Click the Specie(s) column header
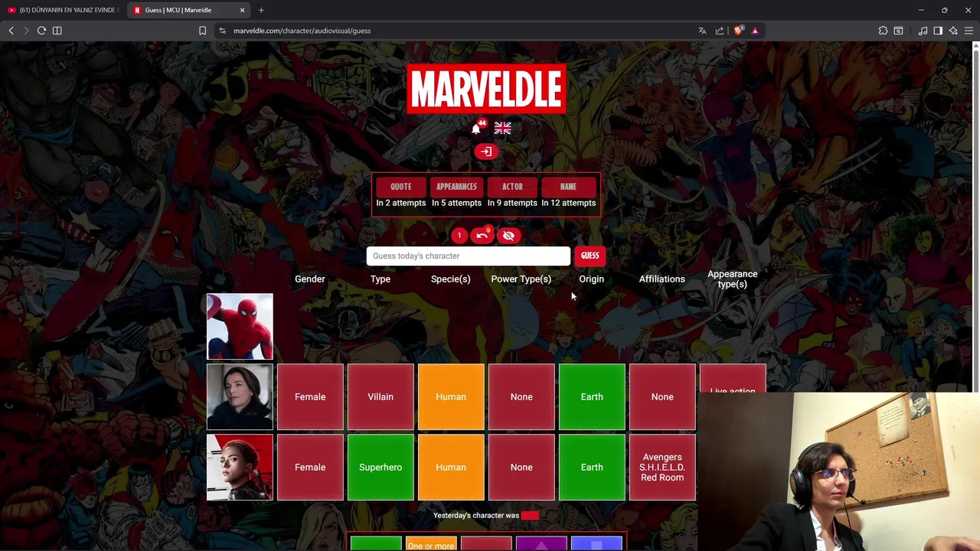Viewport: 980px width, 551px height. pyautogui.click(x=451, y=279)
